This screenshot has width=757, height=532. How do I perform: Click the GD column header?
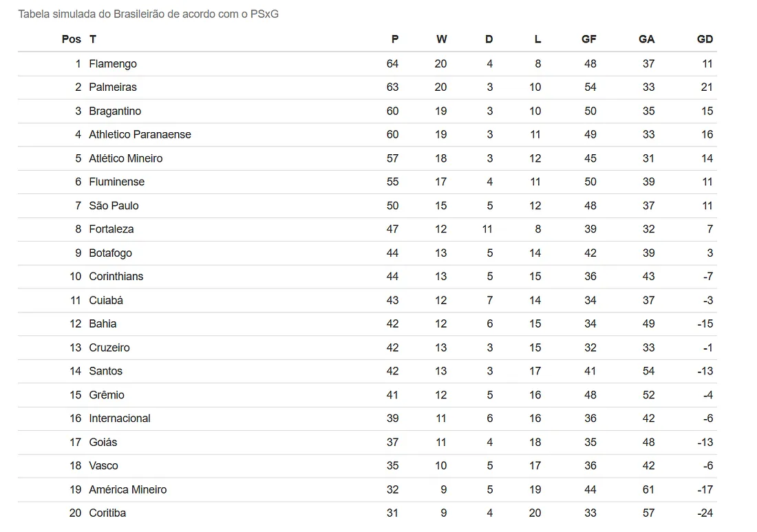click(705, 39)
